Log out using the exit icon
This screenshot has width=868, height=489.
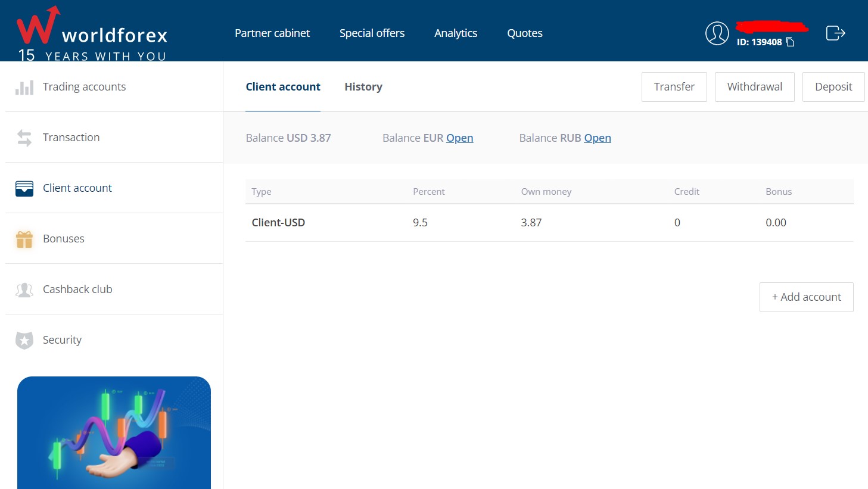point(835,33)
